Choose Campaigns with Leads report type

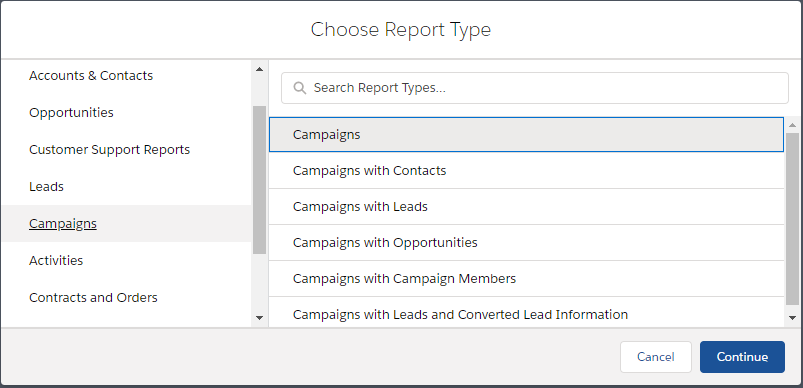[x=526, y=207]
